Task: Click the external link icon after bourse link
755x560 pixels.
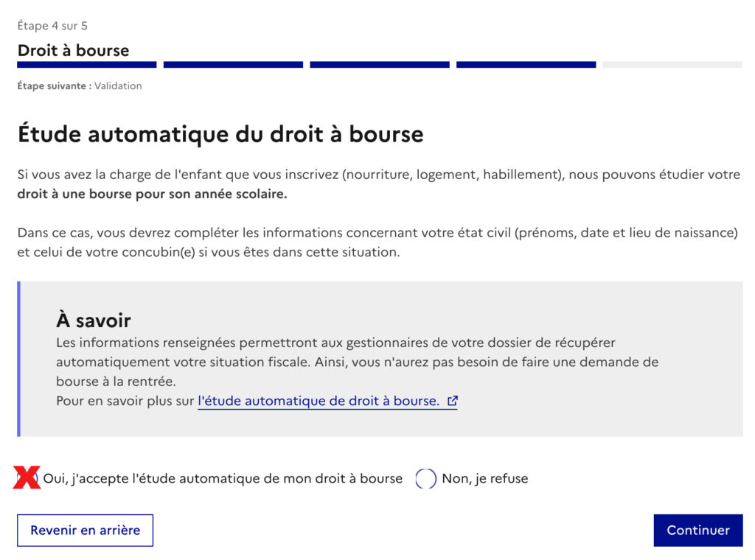Action: click(452, 401)
